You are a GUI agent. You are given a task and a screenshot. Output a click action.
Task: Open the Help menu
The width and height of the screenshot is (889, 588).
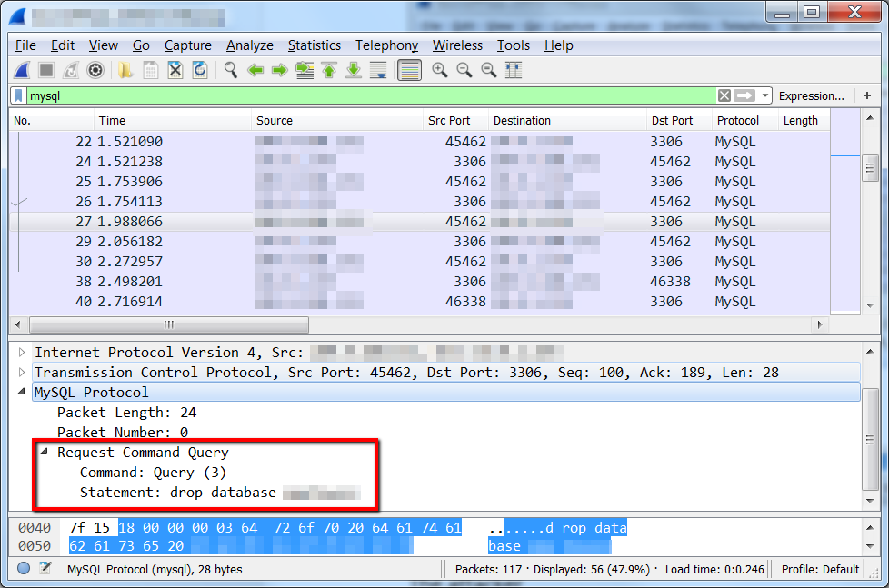click(558, 45)
